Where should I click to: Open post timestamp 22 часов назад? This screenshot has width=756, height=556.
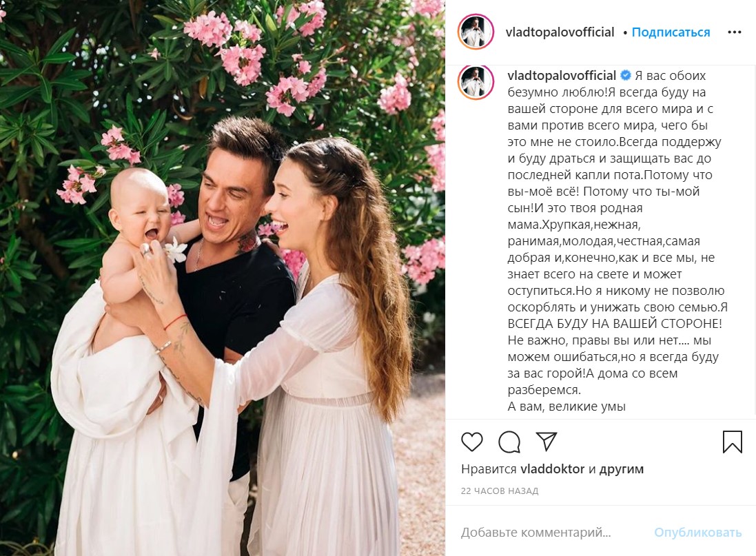500,491
